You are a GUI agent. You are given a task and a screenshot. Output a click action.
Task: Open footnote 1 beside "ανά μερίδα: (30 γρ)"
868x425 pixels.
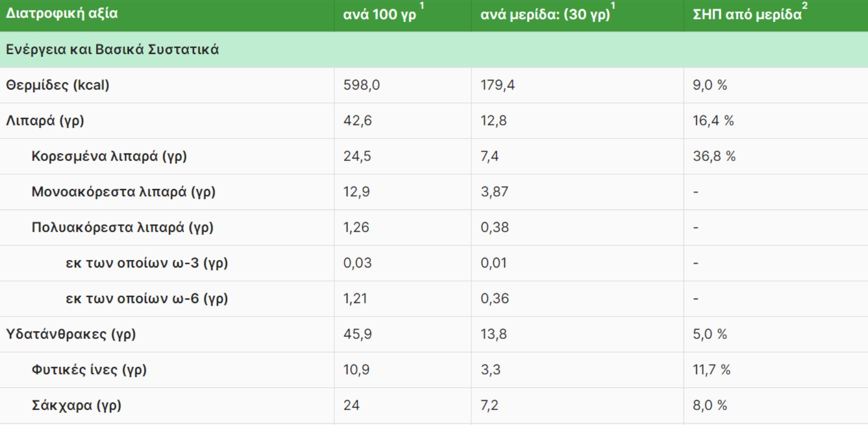(x=613, y=6)
